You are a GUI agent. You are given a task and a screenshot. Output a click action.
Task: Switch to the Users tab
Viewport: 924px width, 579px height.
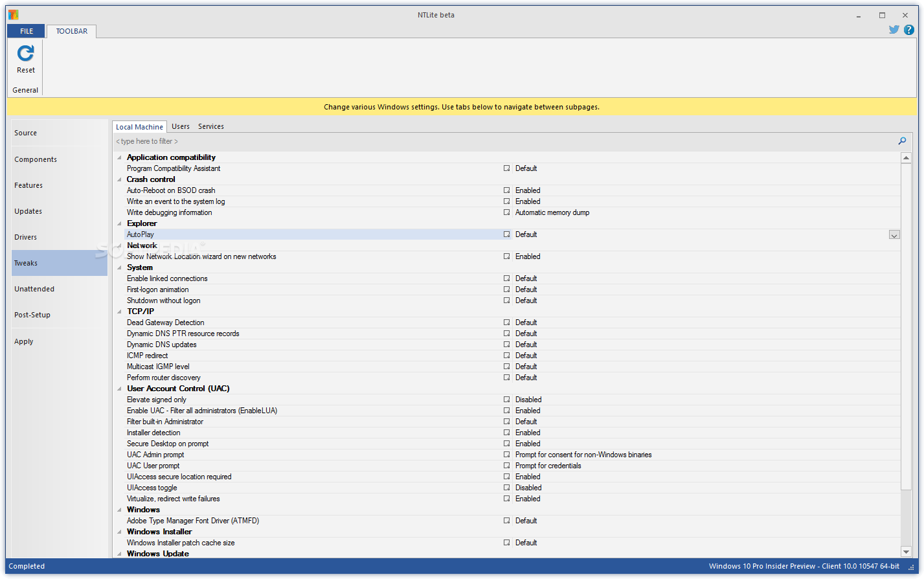pyautogui.click(x=181, y=126)
